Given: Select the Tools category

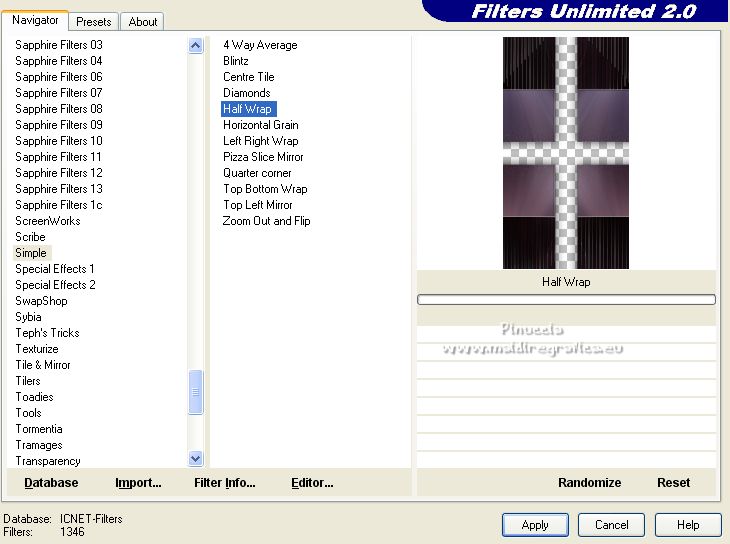Looking at the screenshot, I should pos(28,413).
